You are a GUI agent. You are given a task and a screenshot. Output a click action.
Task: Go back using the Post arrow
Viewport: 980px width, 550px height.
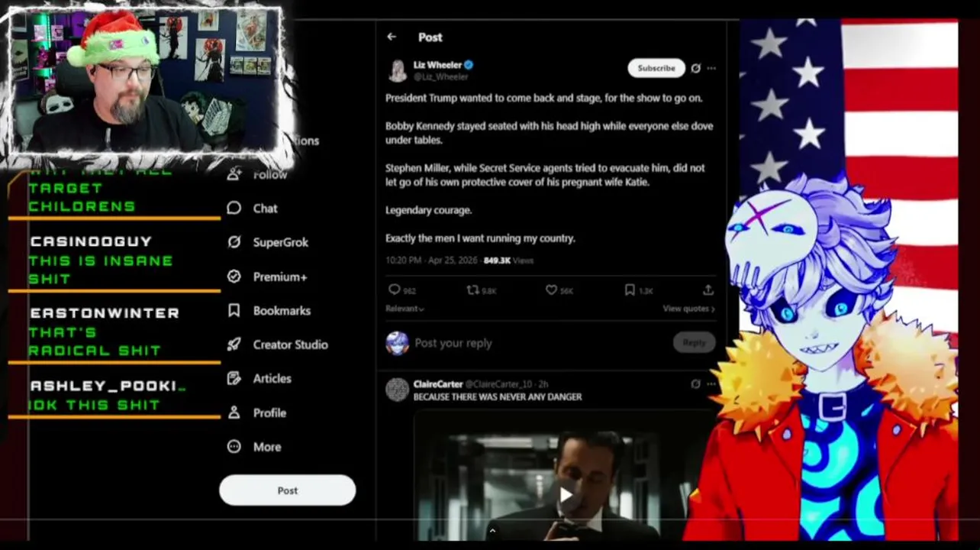point(392,37)
